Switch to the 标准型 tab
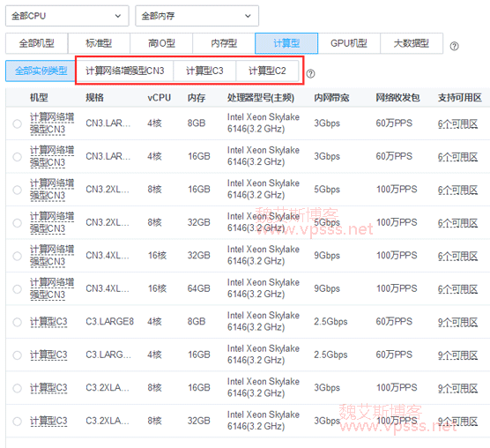This screenshot has height=448, width=490. tap(99, 43)
